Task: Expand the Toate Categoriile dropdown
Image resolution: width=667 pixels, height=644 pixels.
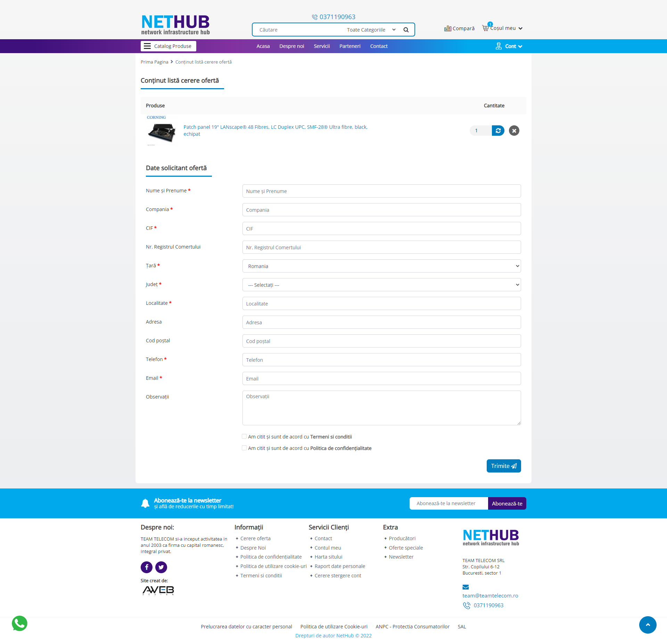Action: [371, 30]
